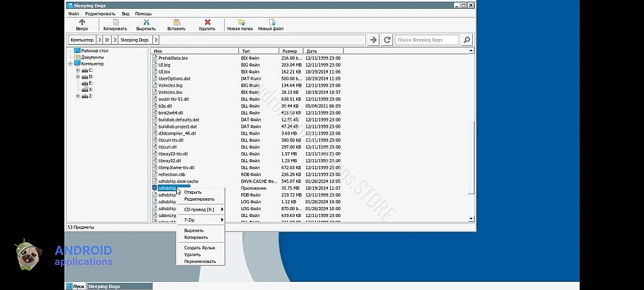Click the file list scroll down arrow
Image resolution: width=644 pixels, height=290 pixels.
[471, 219]
